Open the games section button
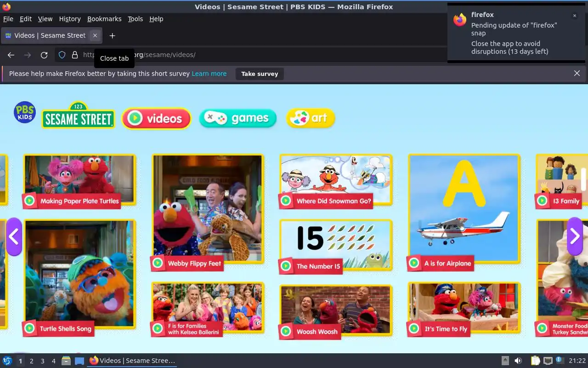 [238, 118]
